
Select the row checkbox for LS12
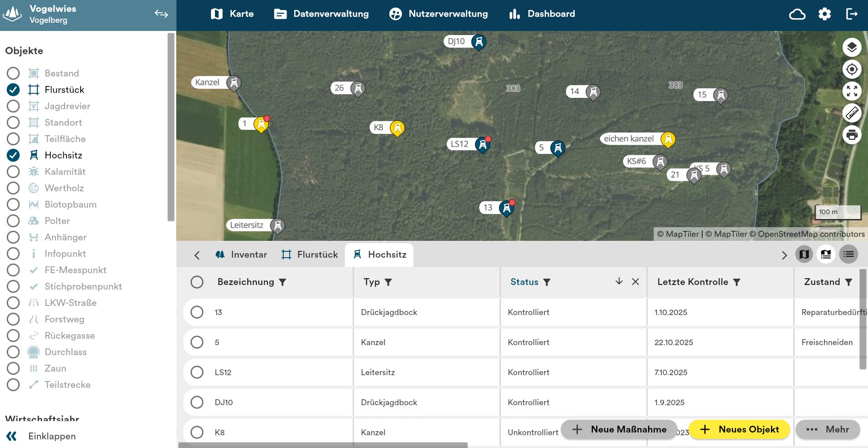[197, 372]
